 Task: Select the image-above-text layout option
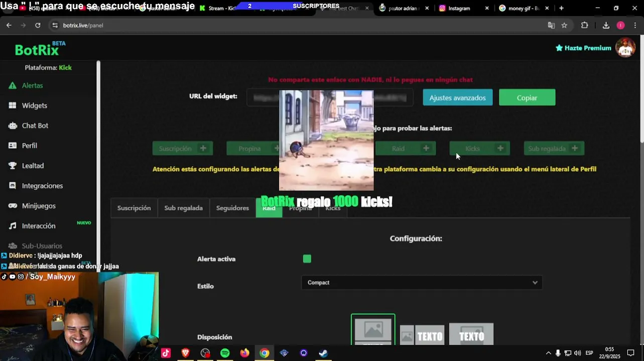coord(373,330)
